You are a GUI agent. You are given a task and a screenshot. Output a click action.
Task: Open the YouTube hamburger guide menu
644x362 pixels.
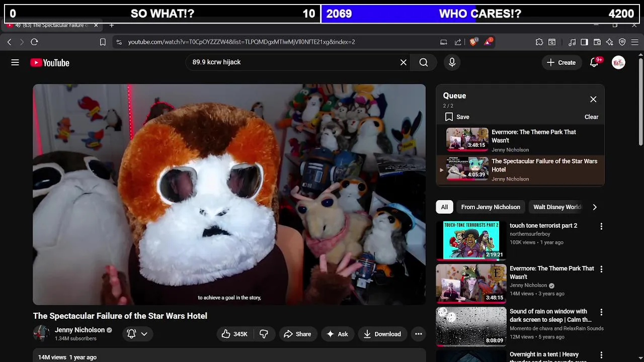click(15, 62)
